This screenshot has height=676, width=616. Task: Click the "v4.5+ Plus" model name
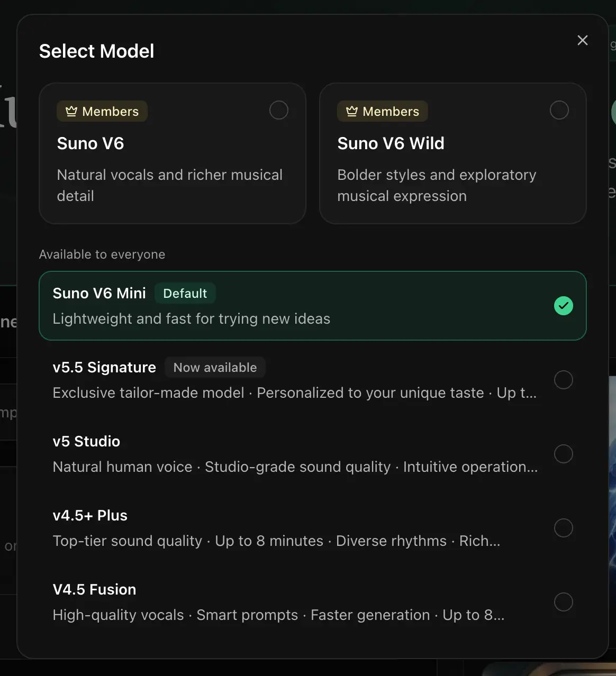[90, 516]
